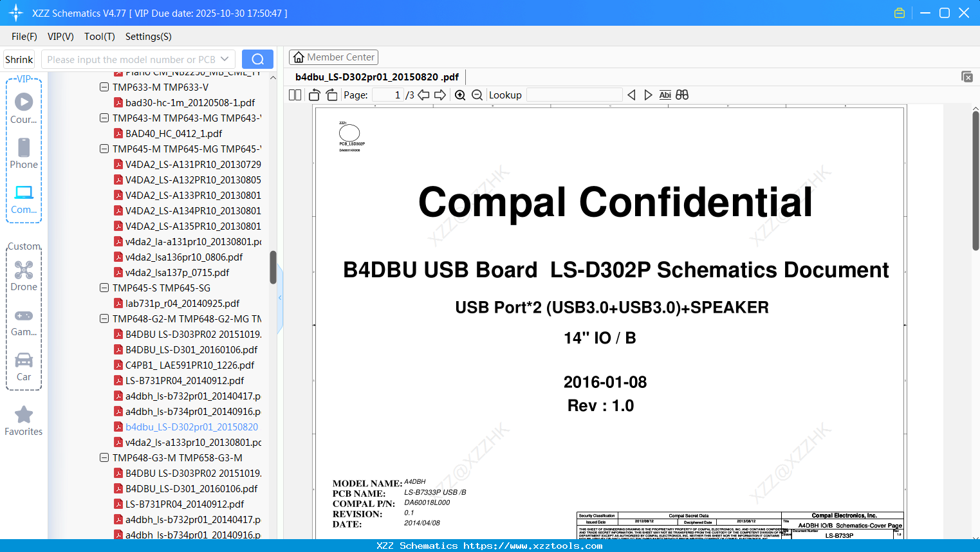Open model number dropdown arrow
The image size is (980, 552).
(x=225, y=59)
